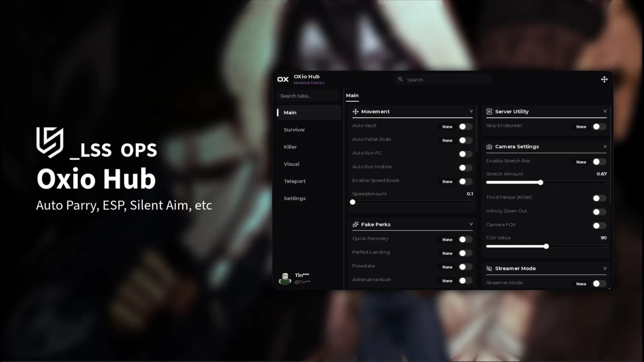The image size is (644, 362).
Task: Enable Adrenaline Rush toggle
Action: click(x=466, y=280)
